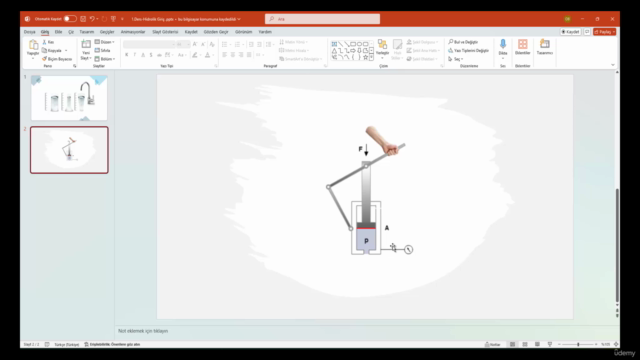Switch to Slide Sorter view in status bar
Viewport: 640px width, 360px height.
[x=525, y=344]
